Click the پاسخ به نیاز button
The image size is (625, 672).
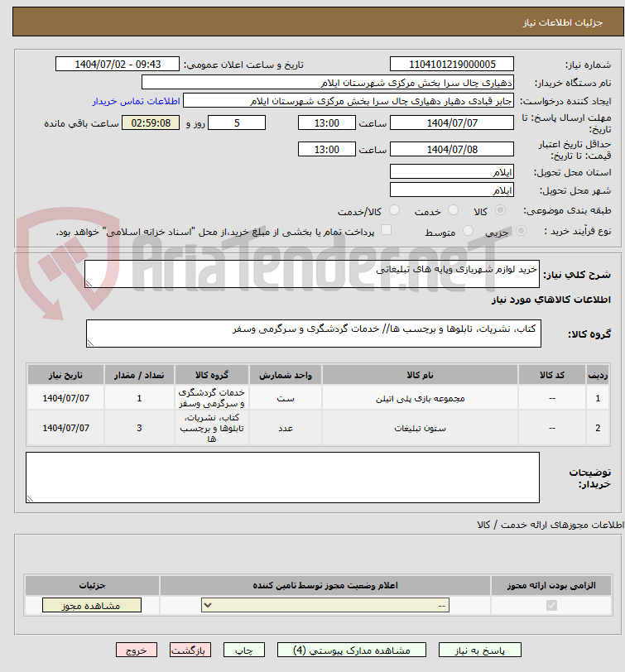(x=479, y=650)
